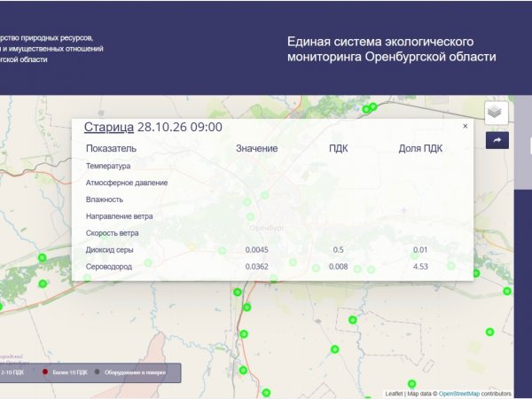Select the 'Более 10 ПДК' legend text
This screenshot has height=399, width=532.
(70, 372)
